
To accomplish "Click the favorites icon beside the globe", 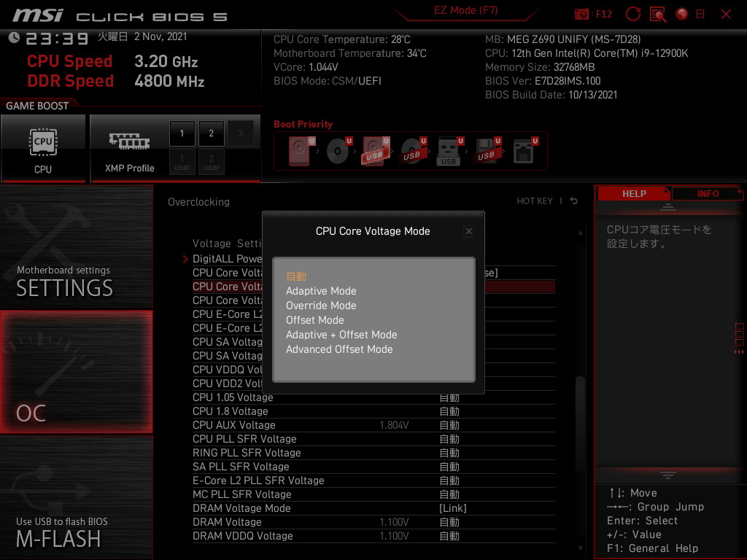I will [700, 15].
